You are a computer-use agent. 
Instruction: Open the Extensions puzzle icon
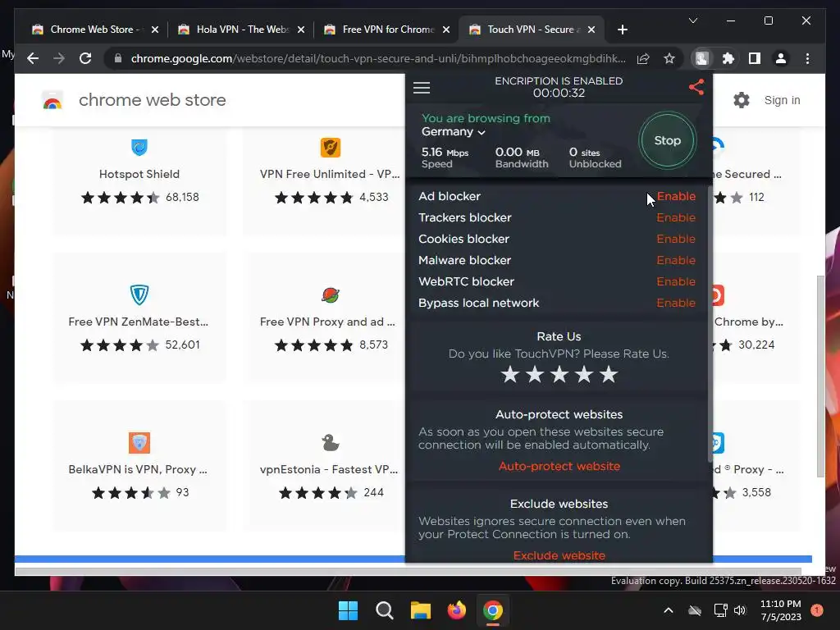pos(728,58)
